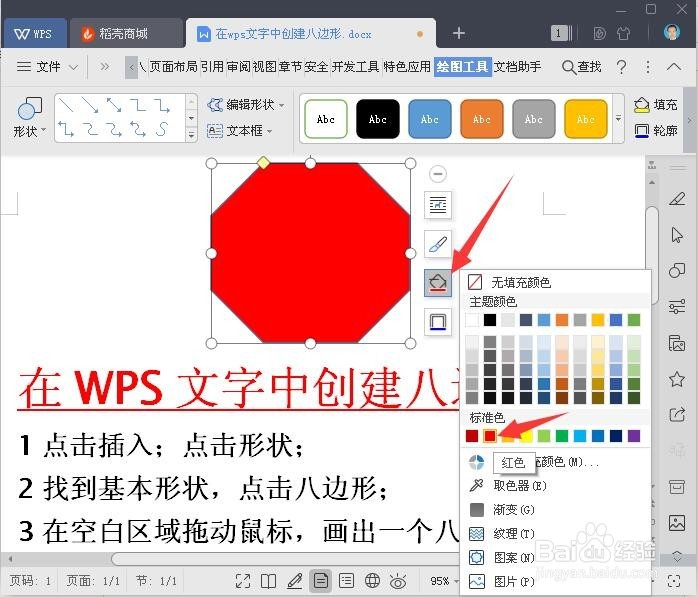Switch to the 稻壳商城 tab

coord(126,33)
